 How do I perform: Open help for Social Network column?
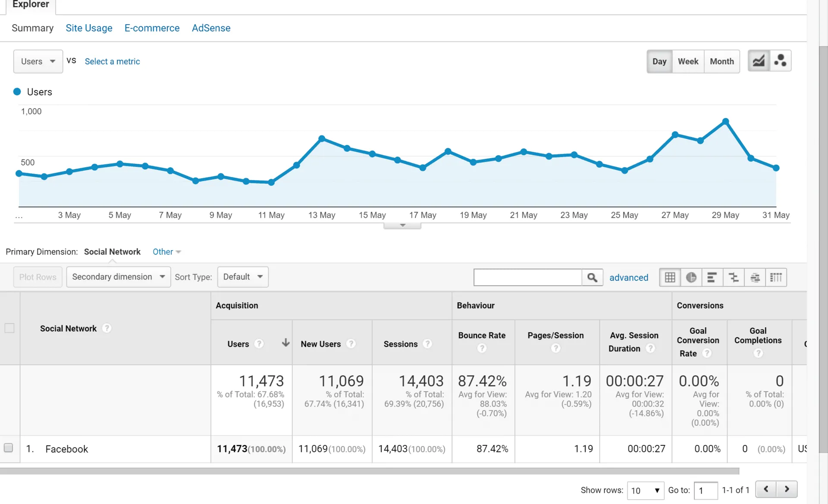107,328
